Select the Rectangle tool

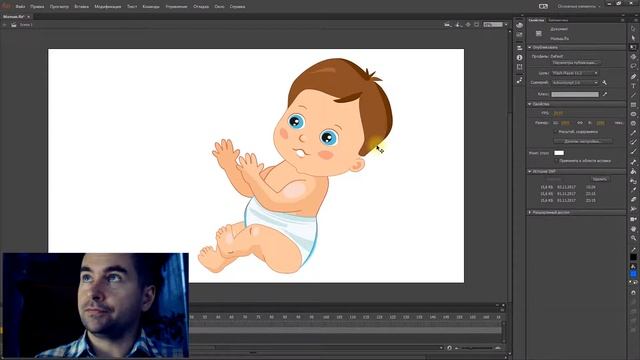[633, 105]
